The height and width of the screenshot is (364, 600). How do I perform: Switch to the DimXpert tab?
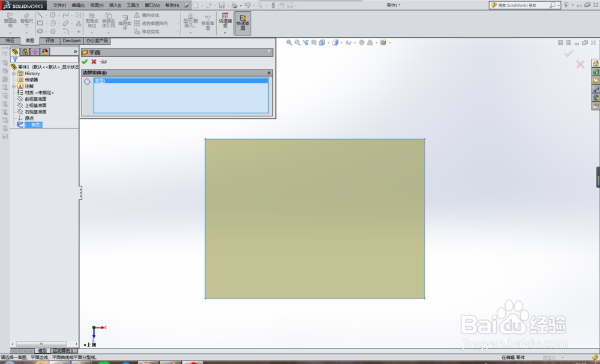[x=71, y=41]
